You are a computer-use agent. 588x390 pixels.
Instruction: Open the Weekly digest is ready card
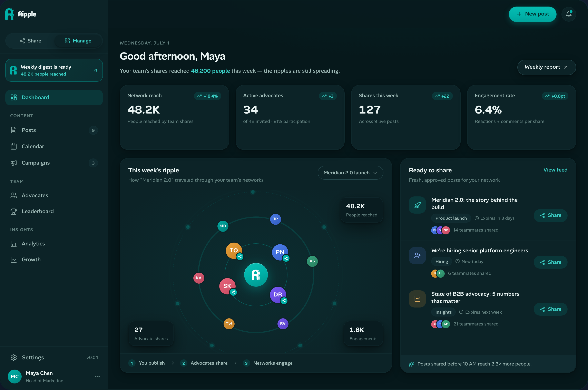[x=54, y=70]
